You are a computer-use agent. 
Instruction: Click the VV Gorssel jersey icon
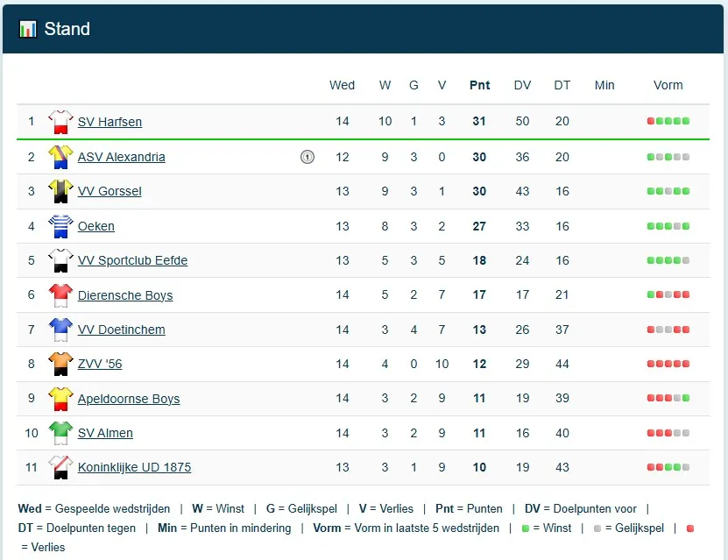click(x=60, y=191)
